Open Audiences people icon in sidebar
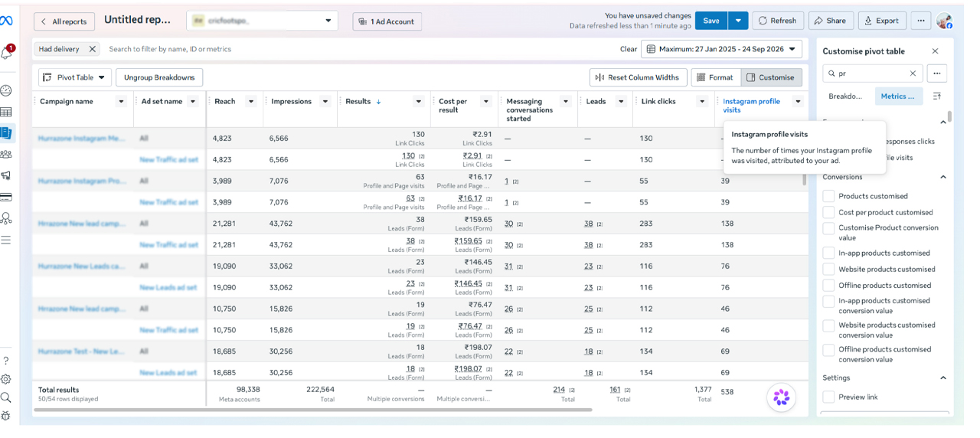 6,154
